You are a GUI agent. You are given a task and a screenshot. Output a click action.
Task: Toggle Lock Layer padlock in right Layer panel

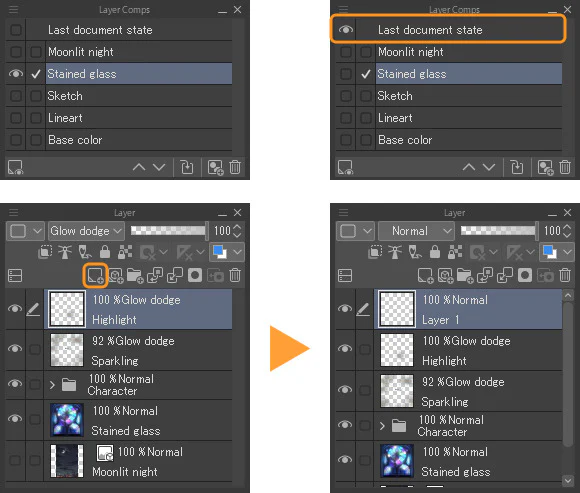435,252
